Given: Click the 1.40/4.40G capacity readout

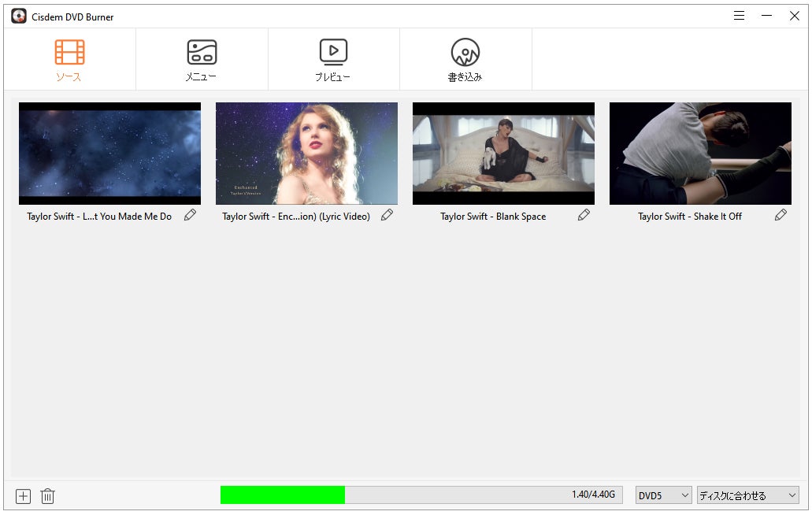Looking at the screenshot, I should (x=594, y=495).
